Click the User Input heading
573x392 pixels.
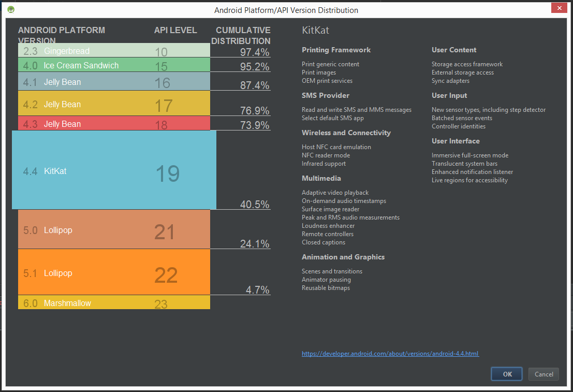(x=449, y=95)
